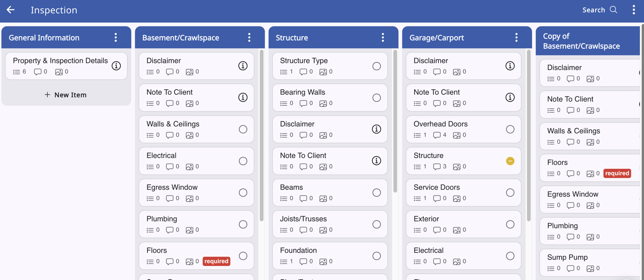Click info icon on Basement Disclaimer item
The height and width of the screenshot is (280, 644).
[243, 66]
